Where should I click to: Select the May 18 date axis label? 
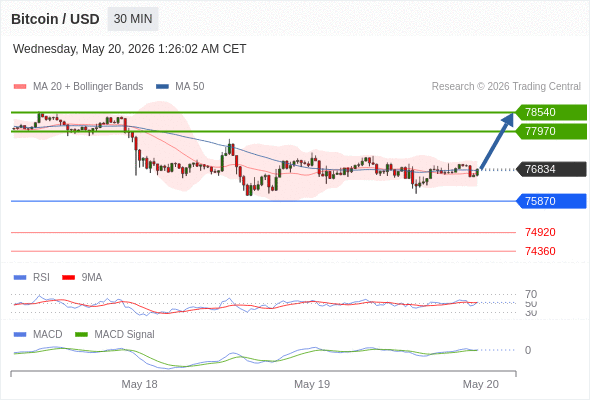[139, 384]
